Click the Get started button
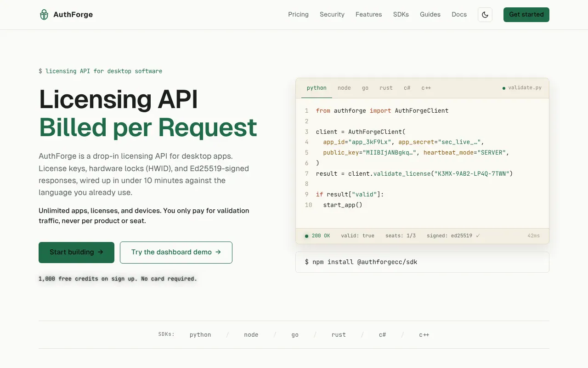 pyautogui.click(x=526, y=15)
